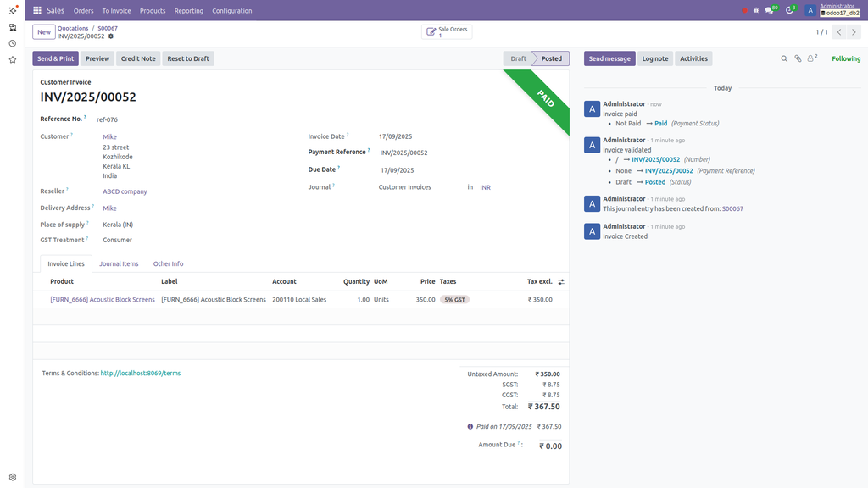Open the Other Info tab
This screenshot has height=488, width=868.
pyautogui.click(x=168, y=263)
